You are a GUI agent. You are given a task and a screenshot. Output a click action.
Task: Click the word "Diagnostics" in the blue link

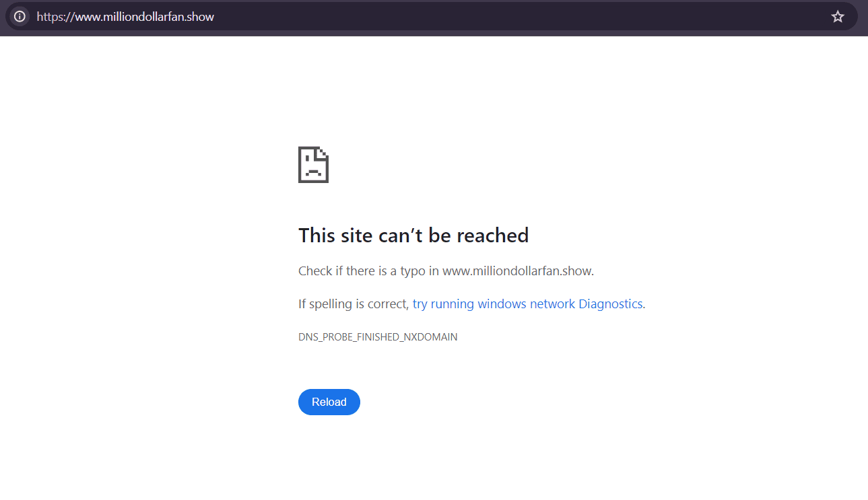click(x=610, y=304)
